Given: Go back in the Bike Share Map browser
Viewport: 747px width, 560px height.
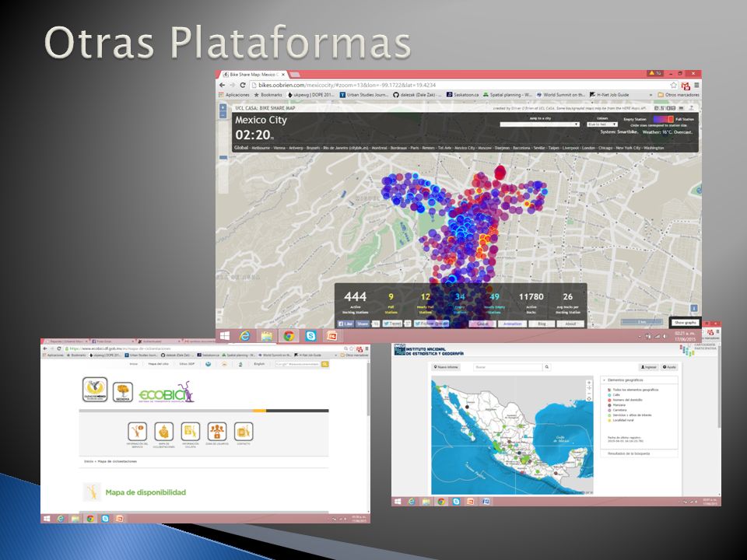Looking at the screenshot, I should pyautogui.click(x=222, y=86).
